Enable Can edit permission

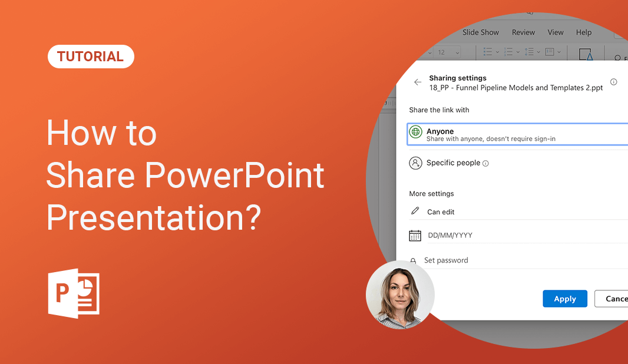coord(441,211)
